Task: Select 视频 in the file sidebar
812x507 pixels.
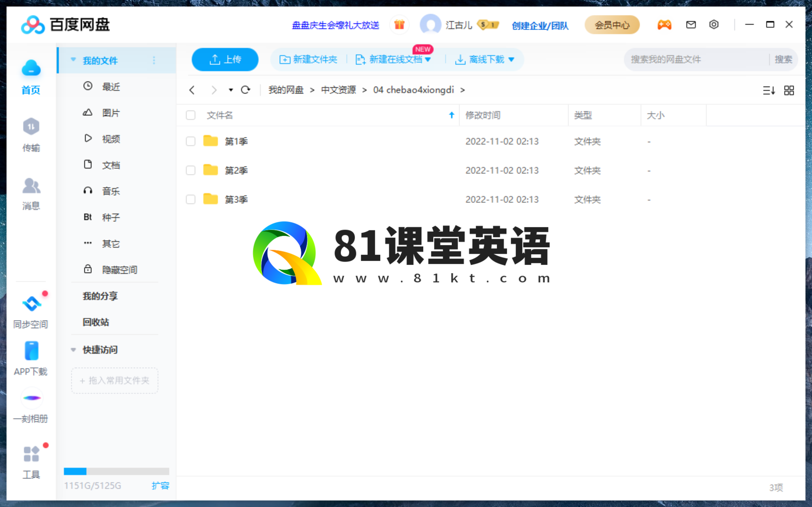Action: point(110,139)
